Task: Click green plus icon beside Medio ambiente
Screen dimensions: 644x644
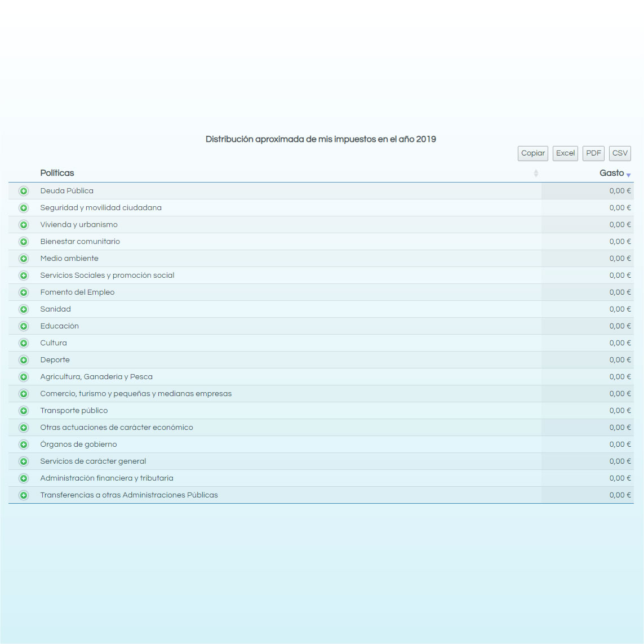Action: (x=24, y=259)
